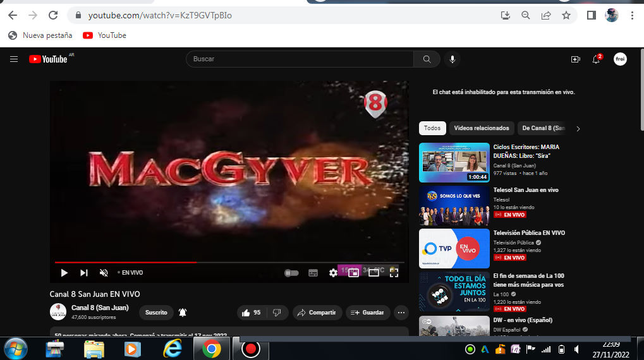Viewport: 644px width, 360px height.
Task: Switch to miniplayer mode
Action: [353, 273]
